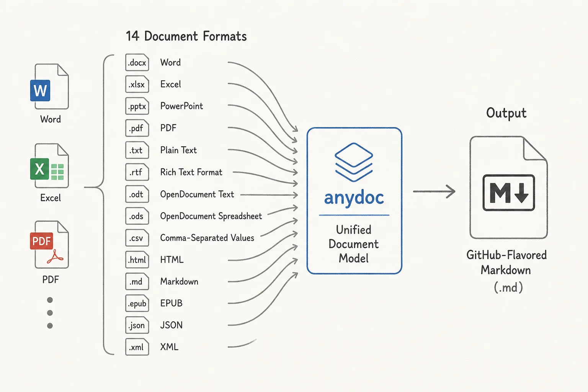This screenshot has height=392, width=588.
Task: Click the blue Word file icon
Action: point(49,87)
